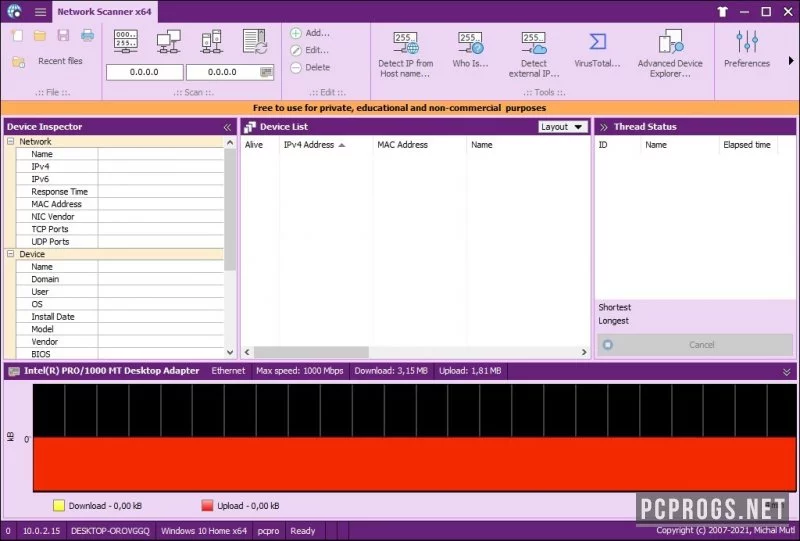This screenshot has width=800, height=541.
Task: Click the end IP address field
Action: [x=230, y=72]
